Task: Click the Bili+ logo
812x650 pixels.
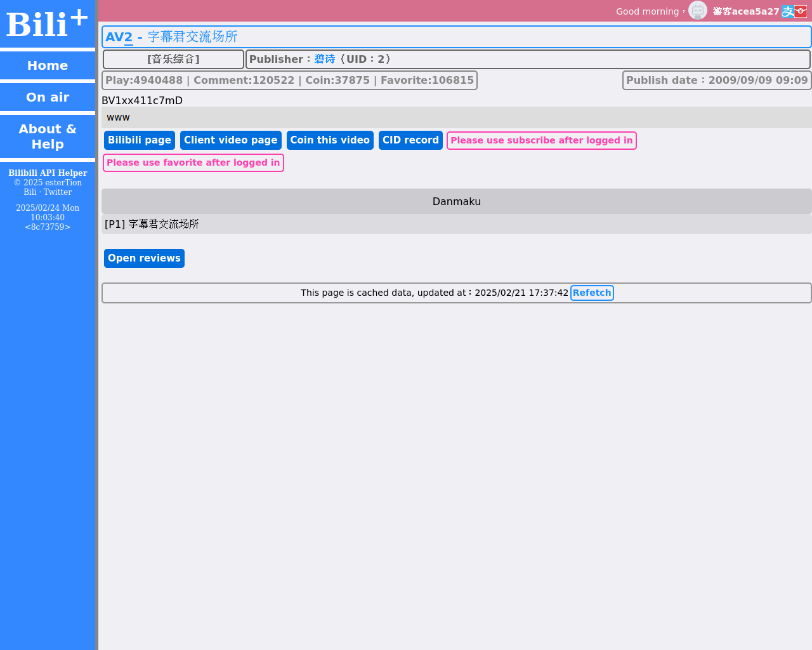Action: [x=47, y=24]
